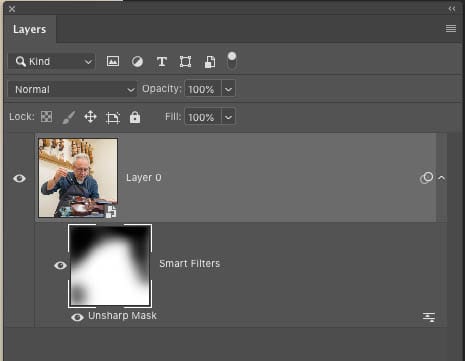Filter for smart objects icon

210,62
